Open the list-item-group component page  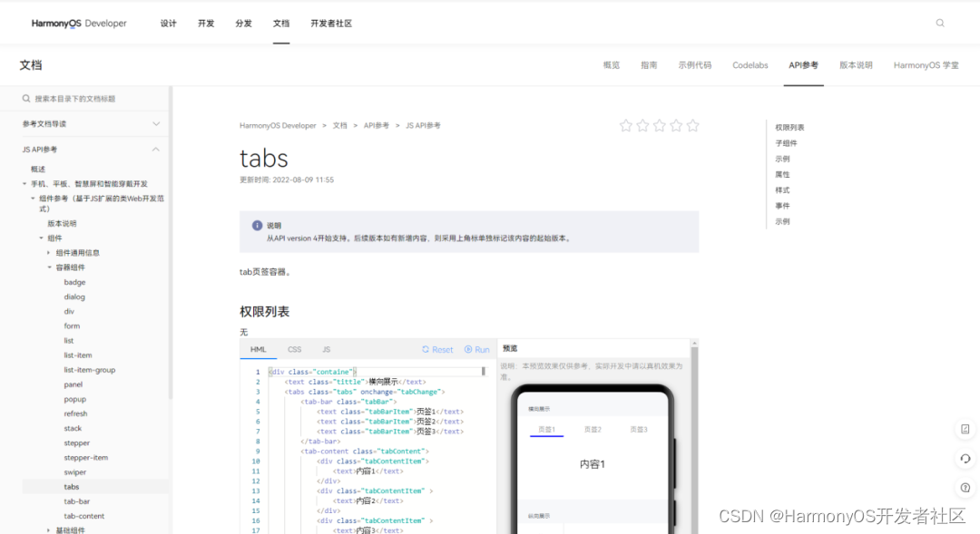(x=89, y=370)
